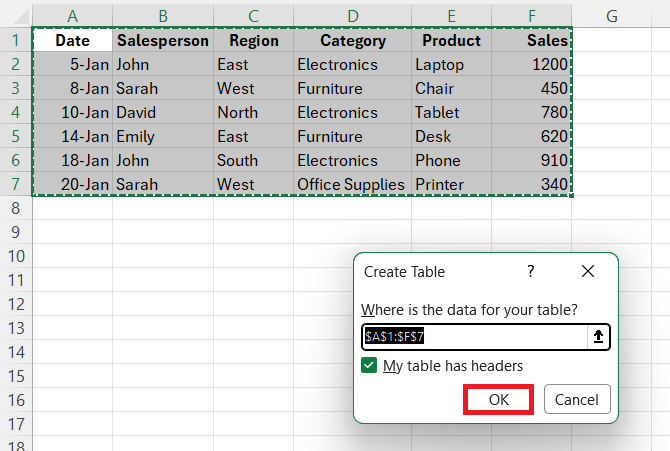Viewport: 670px width, 451px height.
Task: Select column G header
Action: 611,16
